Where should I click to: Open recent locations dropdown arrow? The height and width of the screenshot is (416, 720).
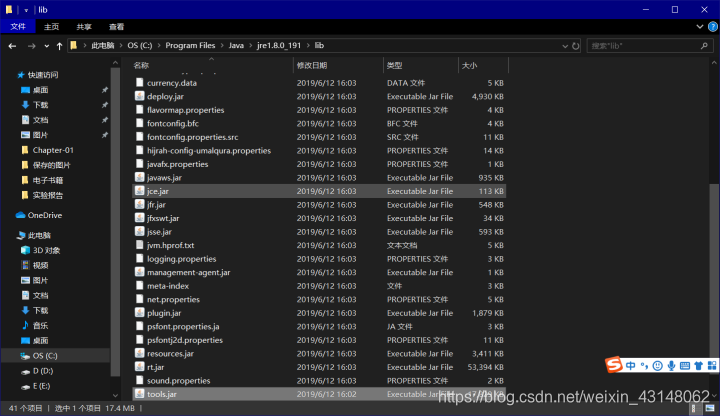(46, 46)
